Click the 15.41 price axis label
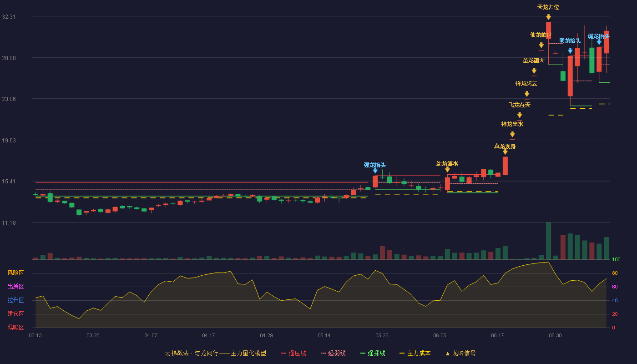The width and height of the screenshot is (637, 364). (9, 182)
